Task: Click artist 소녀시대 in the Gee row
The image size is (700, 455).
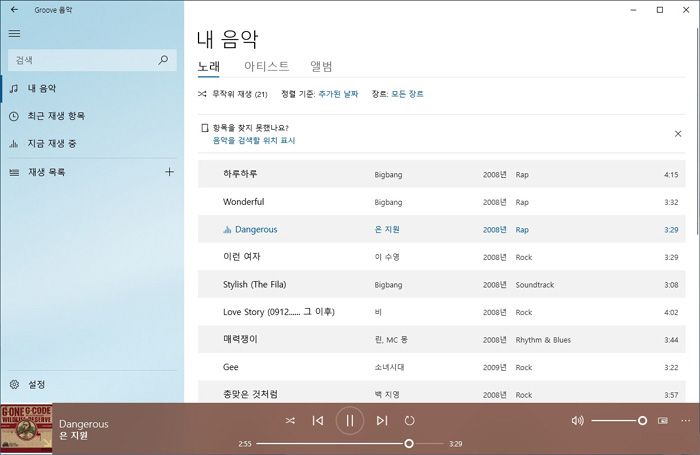Action: pos(389,367)
